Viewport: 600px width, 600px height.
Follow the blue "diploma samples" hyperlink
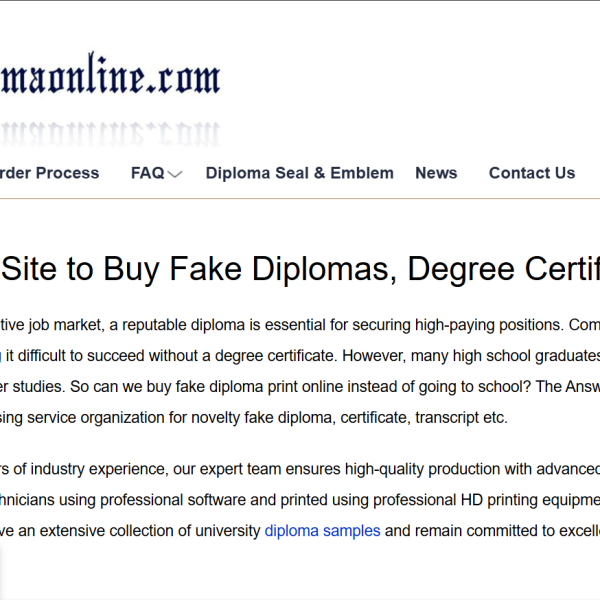point(322,531)
